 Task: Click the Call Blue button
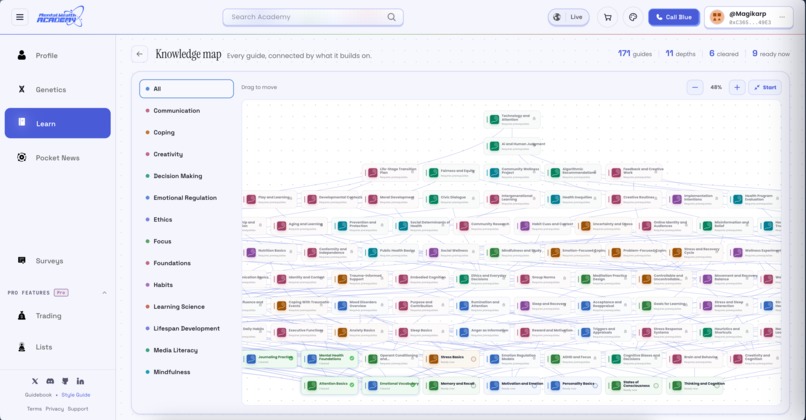point(673,17)
